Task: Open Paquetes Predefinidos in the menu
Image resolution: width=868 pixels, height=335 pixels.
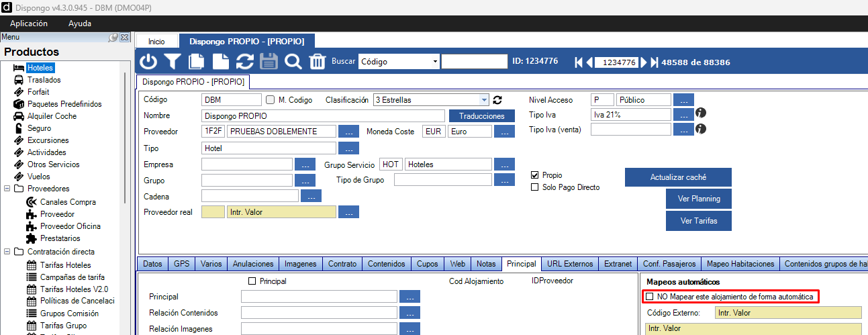Action: click(x=64, y=104)
